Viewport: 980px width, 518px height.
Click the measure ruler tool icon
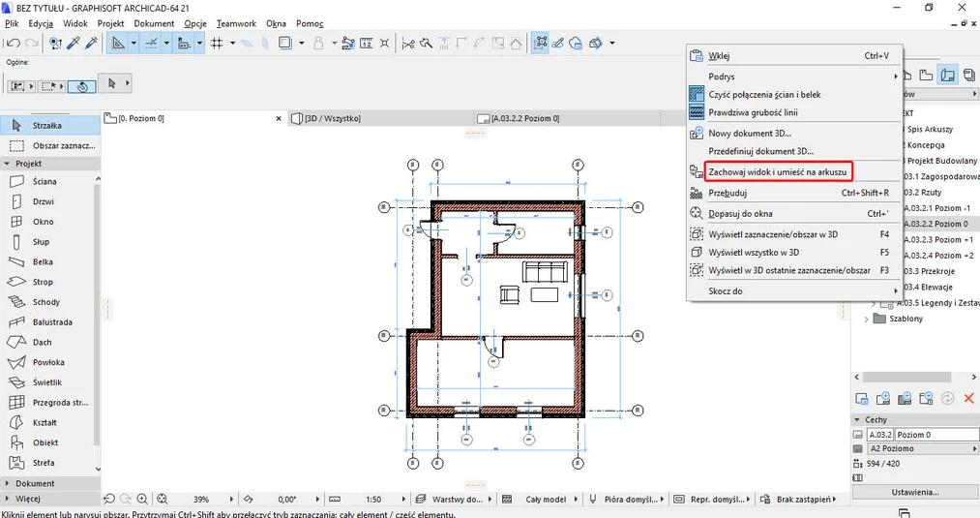tap(367, 44)
